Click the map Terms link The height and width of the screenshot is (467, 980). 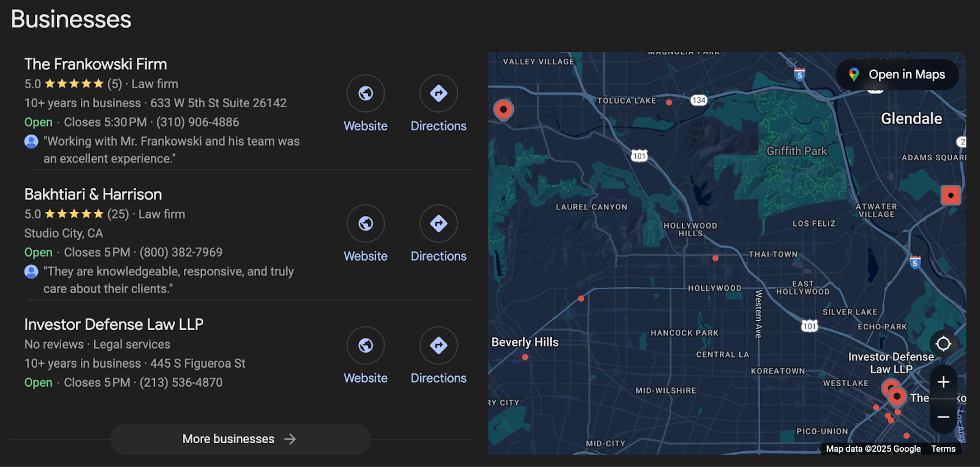(x=943, y=449)
